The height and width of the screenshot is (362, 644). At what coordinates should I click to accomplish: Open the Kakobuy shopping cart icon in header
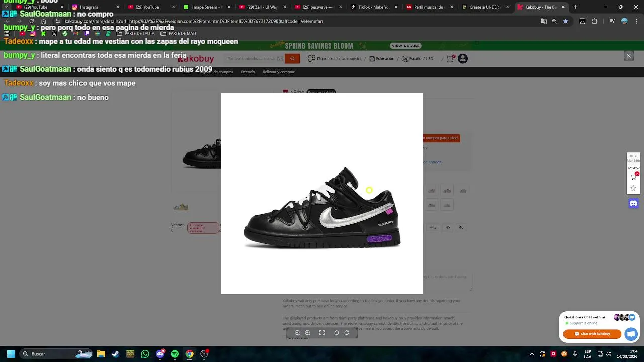pos(450,59)
